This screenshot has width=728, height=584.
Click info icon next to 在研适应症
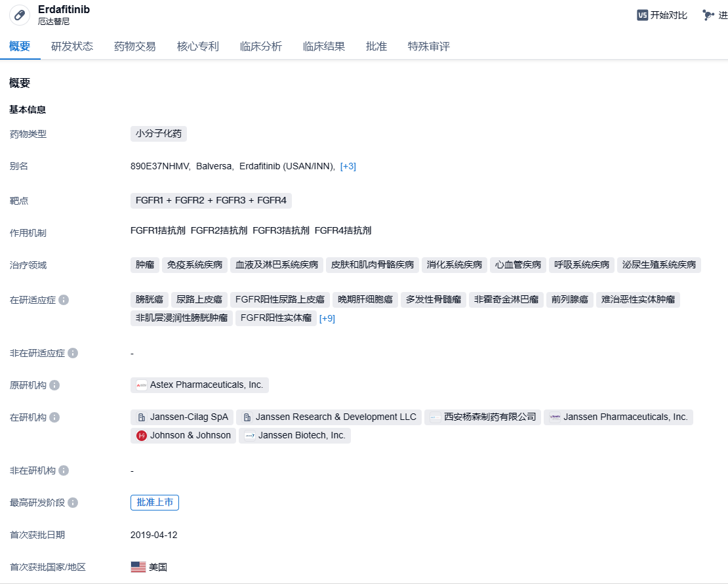tap(64, 300)
